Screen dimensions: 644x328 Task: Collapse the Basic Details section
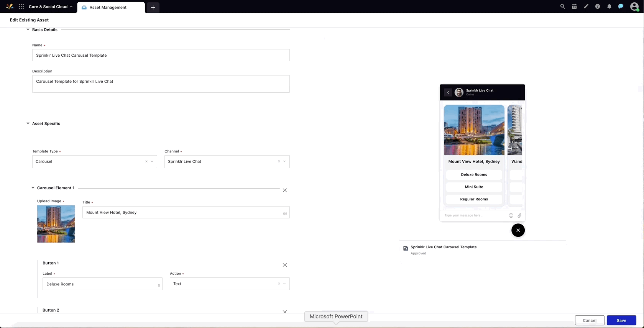coord(28,30)
